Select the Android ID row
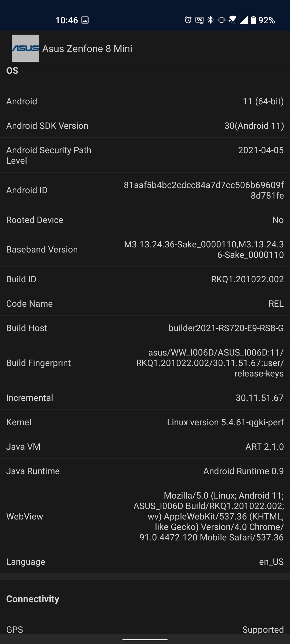The image size is (290, 644). [x=145, y=190]
